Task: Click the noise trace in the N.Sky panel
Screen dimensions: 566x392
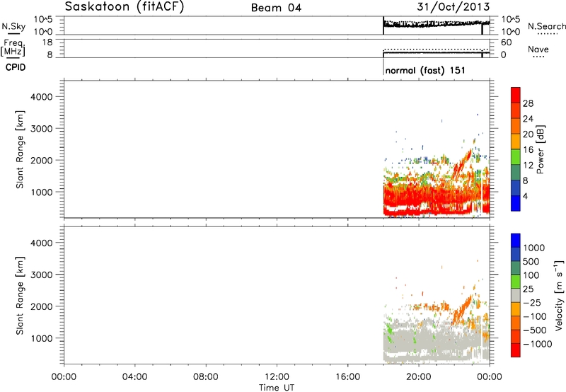Action: pos(436,24)
